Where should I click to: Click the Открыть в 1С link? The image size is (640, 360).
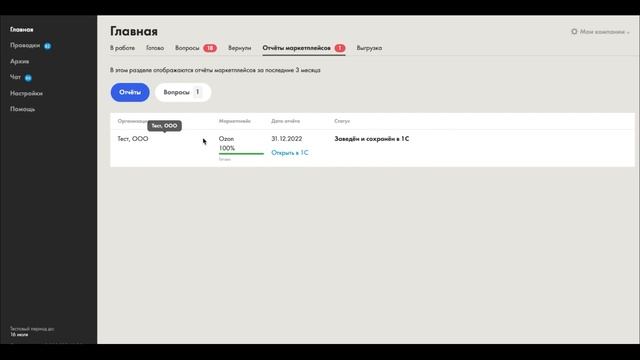pos(289,153)
